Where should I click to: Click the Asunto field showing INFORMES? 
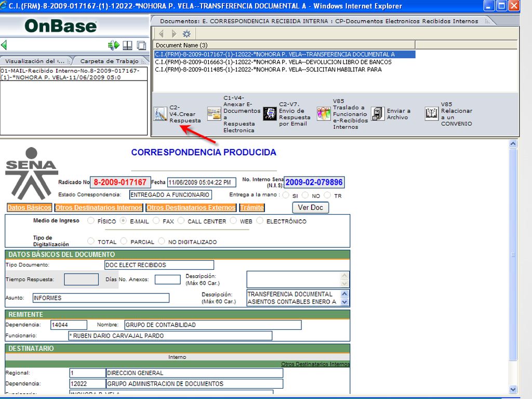pyautogui.click(x=101, y=298)
